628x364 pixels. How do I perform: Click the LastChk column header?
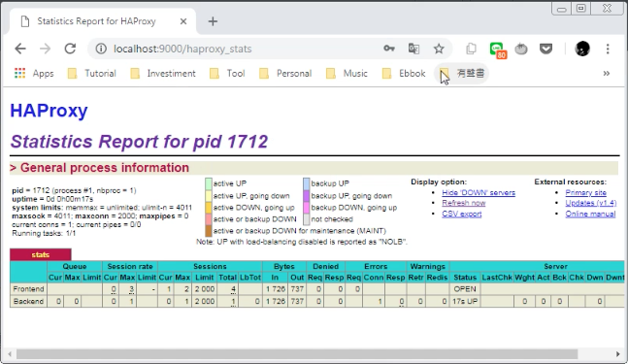point(497,277)
